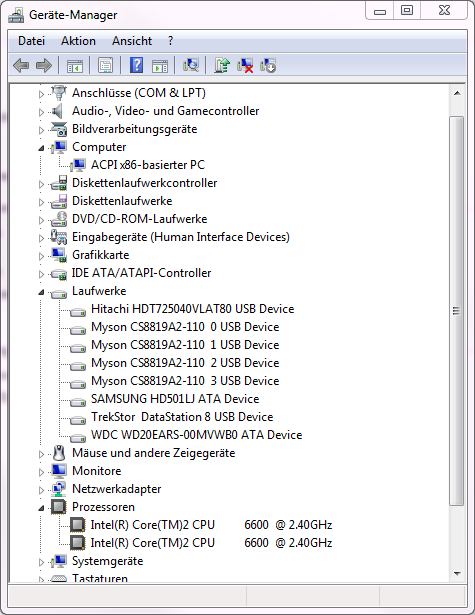Select ACPI x86-basierter PC
The image size is (475, 615).
pyautogui.click(x=147, y=165)
